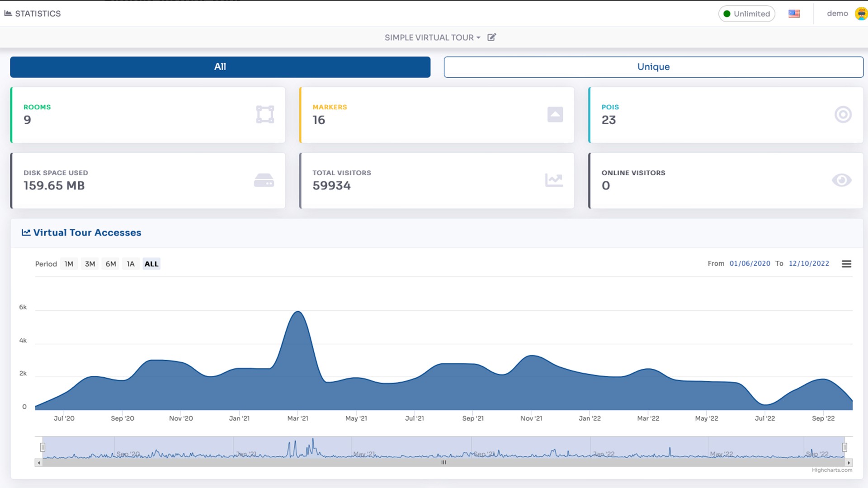Select the 6M period option
Viewport: 868px width, 488px height.
[x=111, y=264]
